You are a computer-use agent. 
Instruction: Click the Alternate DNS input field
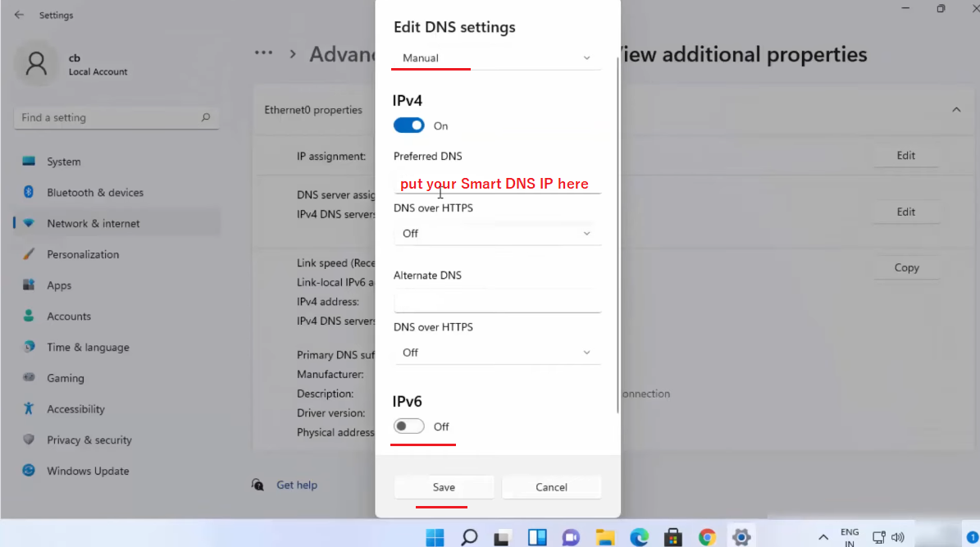498,302
